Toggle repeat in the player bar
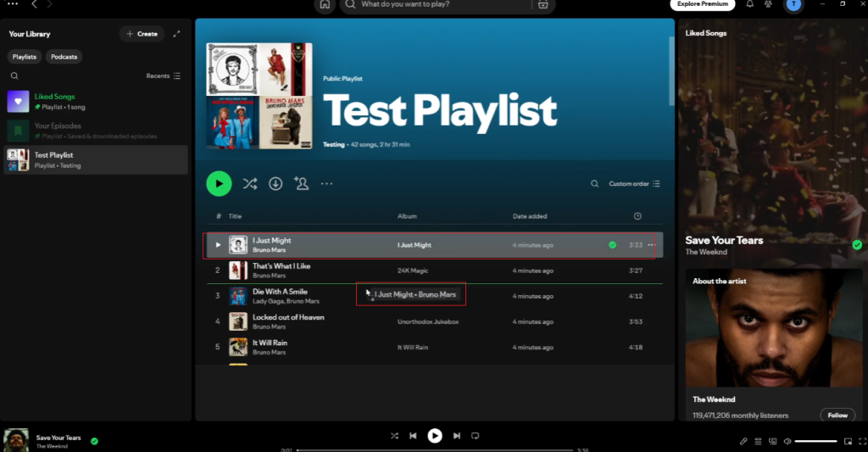The width and height of the screenshot is (868, 452). (x=475, y=436)
